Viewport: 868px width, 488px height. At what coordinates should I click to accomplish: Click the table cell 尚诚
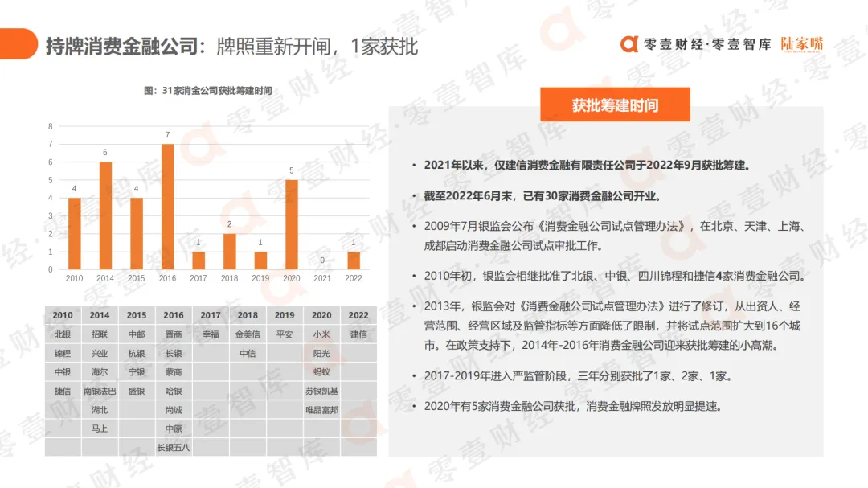(x=174, y=410)
